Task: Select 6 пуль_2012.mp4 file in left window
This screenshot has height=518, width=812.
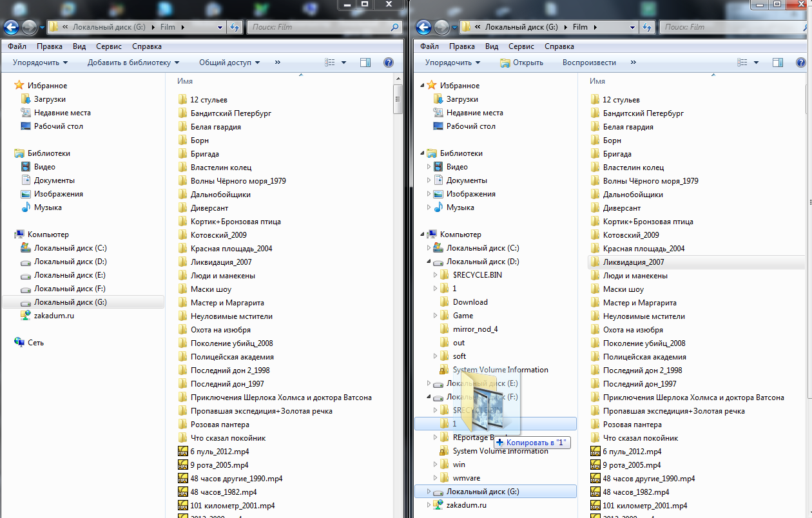Action: pos(220,452)
